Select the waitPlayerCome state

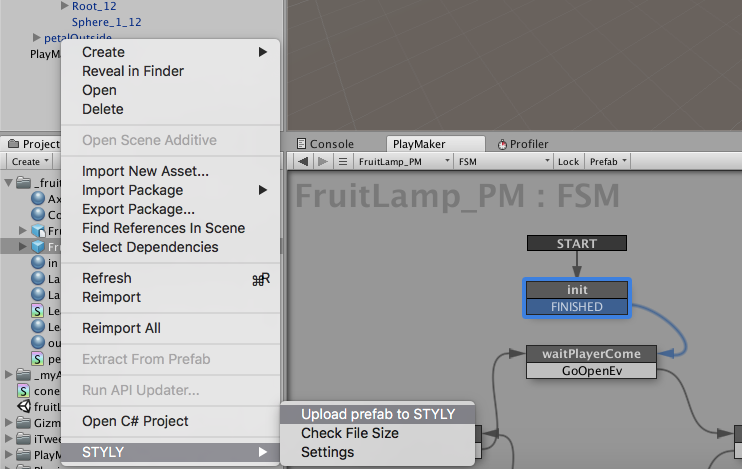[x=592, y=354]
